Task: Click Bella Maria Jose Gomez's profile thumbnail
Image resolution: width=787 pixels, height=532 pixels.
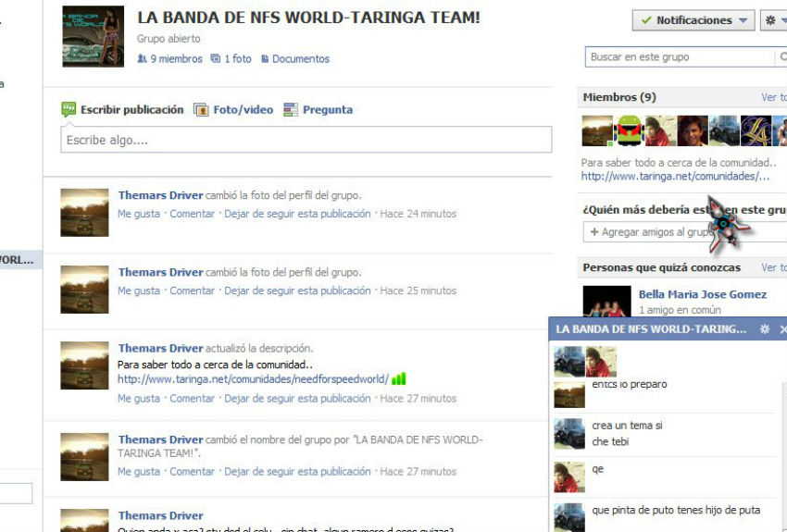Action: click(606, 302)
